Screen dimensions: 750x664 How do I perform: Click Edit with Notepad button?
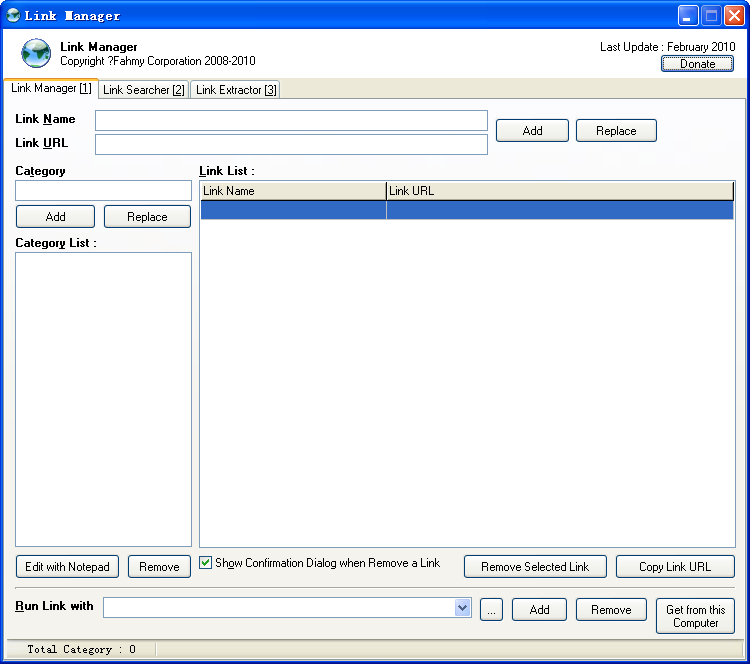(67, 567)
